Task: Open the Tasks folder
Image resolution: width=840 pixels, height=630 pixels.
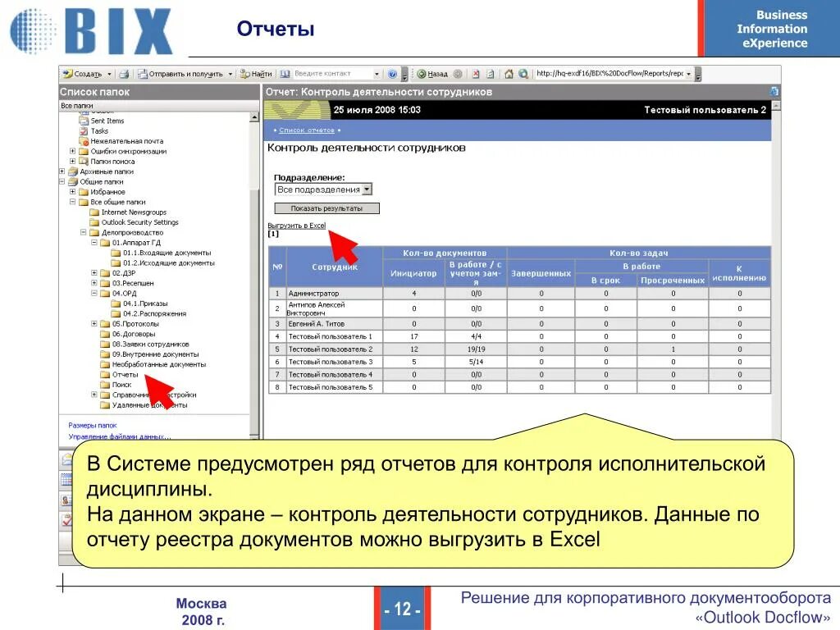Action: [99, 131]
